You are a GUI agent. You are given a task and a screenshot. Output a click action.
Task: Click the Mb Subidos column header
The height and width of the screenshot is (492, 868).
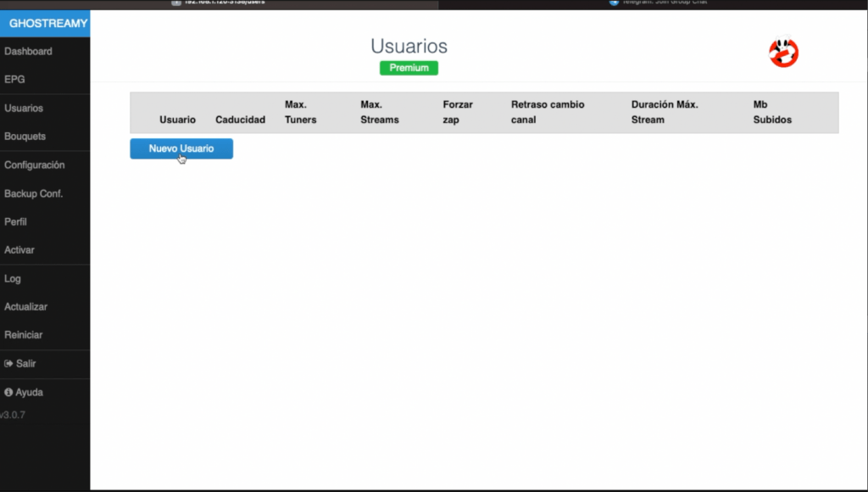coord(772,112)
